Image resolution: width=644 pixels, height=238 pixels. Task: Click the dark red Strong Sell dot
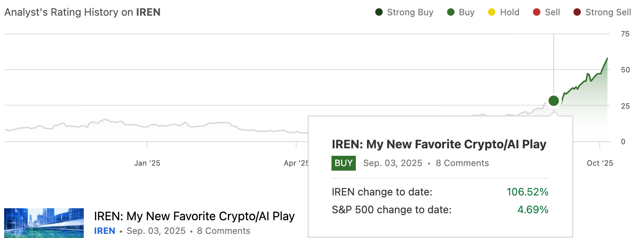click(x=577, y=12)
